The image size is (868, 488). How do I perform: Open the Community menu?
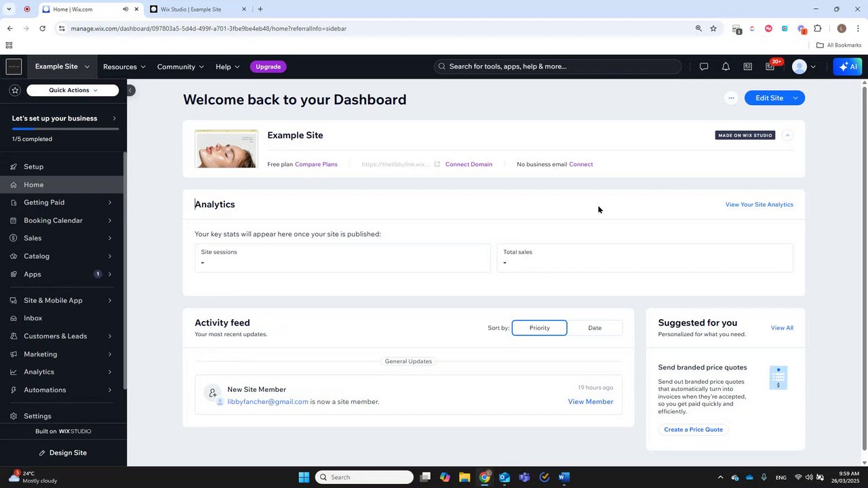click(x=180, y=66)
